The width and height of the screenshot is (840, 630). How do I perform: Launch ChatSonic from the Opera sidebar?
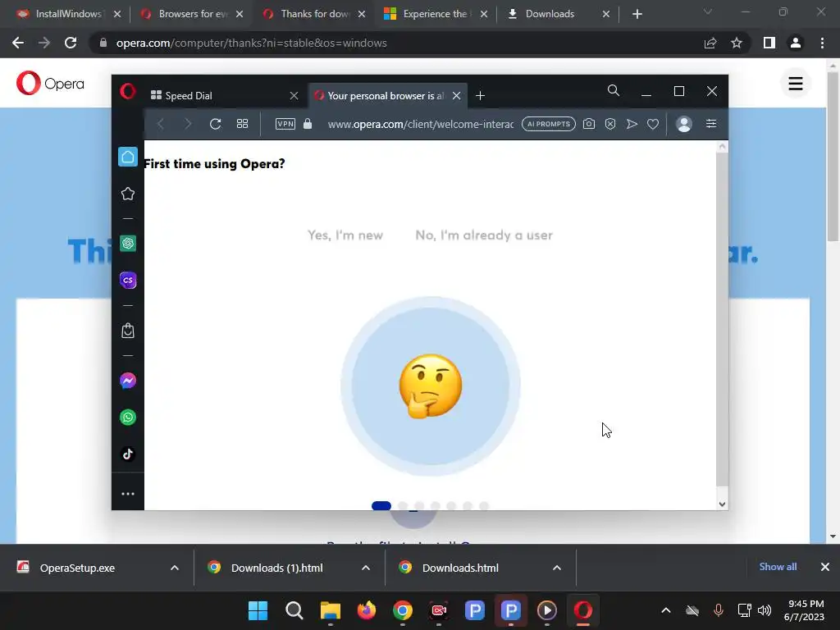tap(127, 281)
